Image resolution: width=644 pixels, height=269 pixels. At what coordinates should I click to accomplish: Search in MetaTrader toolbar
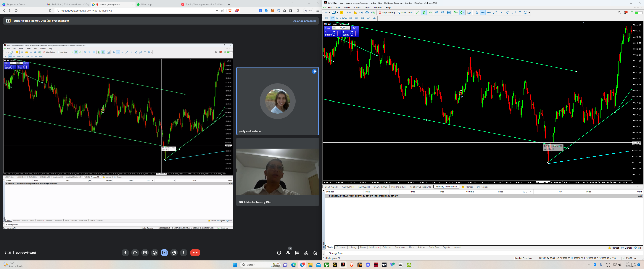tap(619, 13)
